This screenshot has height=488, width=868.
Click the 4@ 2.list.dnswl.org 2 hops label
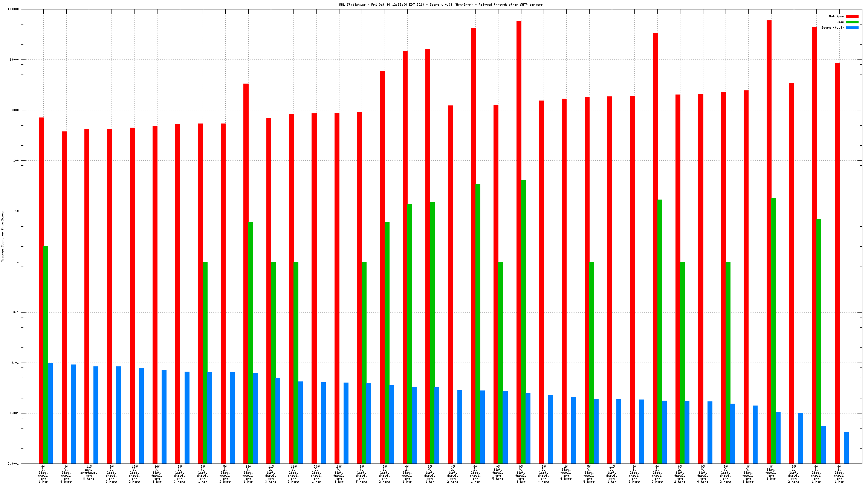point(452,474)
